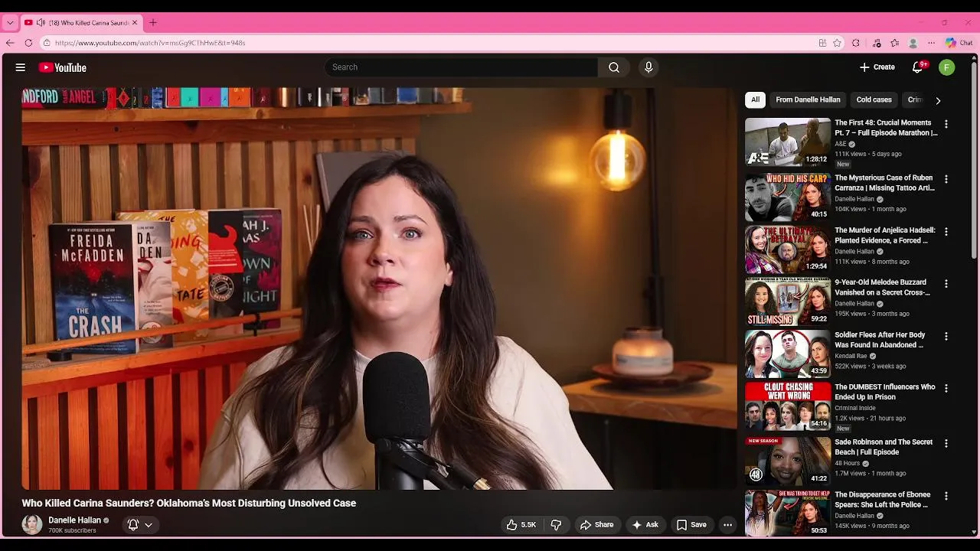Open the browser profile icon
The height and width of the screenshot is (551, 980).
913,43
